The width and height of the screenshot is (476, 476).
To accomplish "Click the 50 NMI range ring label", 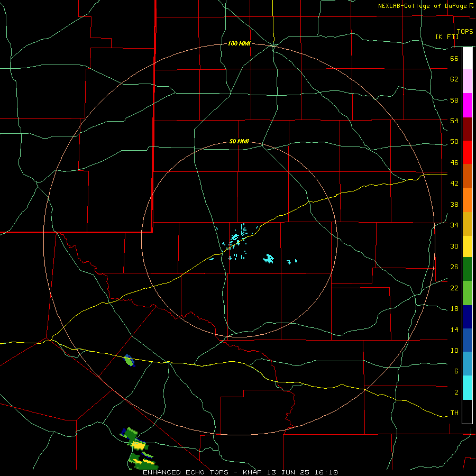I will point(239,141).
